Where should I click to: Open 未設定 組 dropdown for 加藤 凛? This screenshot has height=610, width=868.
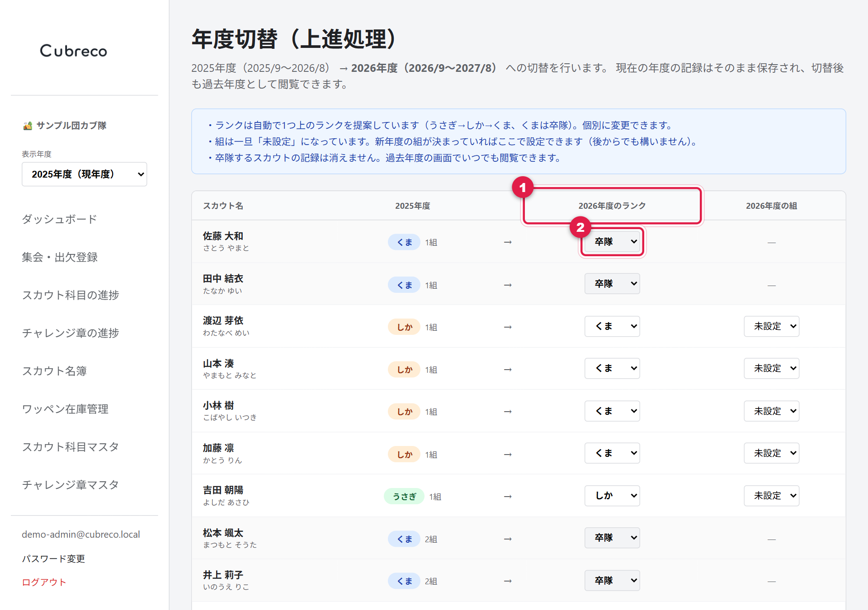tap(772, 453)
